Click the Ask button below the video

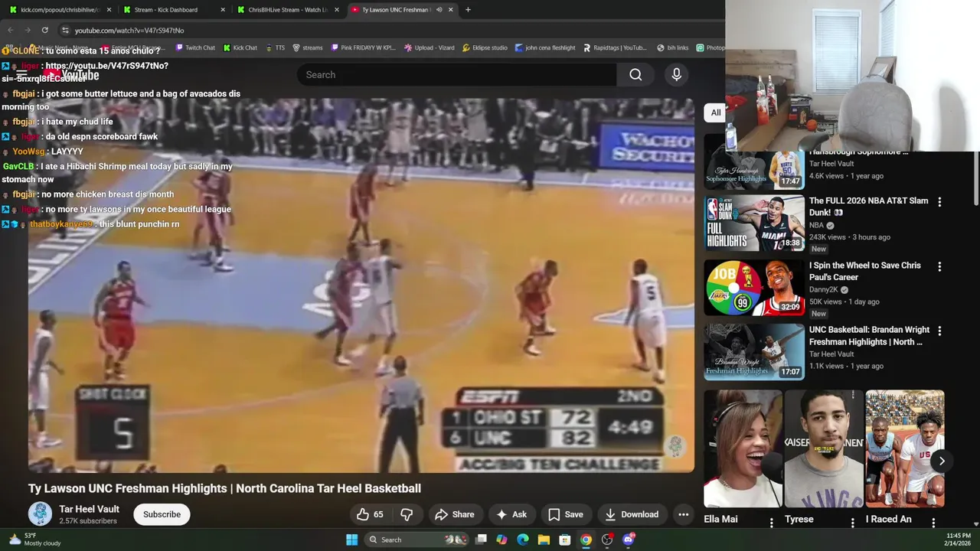(x=511, y=514)
